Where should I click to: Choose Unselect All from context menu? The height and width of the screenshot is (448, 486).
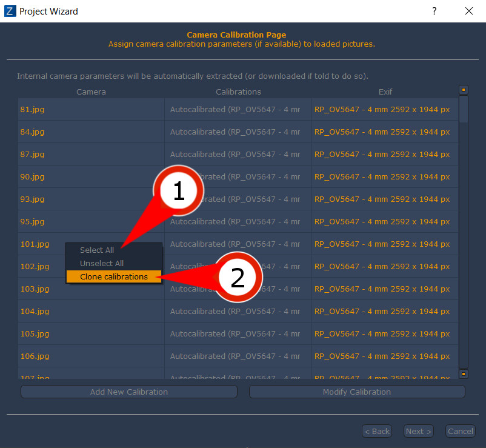pos(102,263)
